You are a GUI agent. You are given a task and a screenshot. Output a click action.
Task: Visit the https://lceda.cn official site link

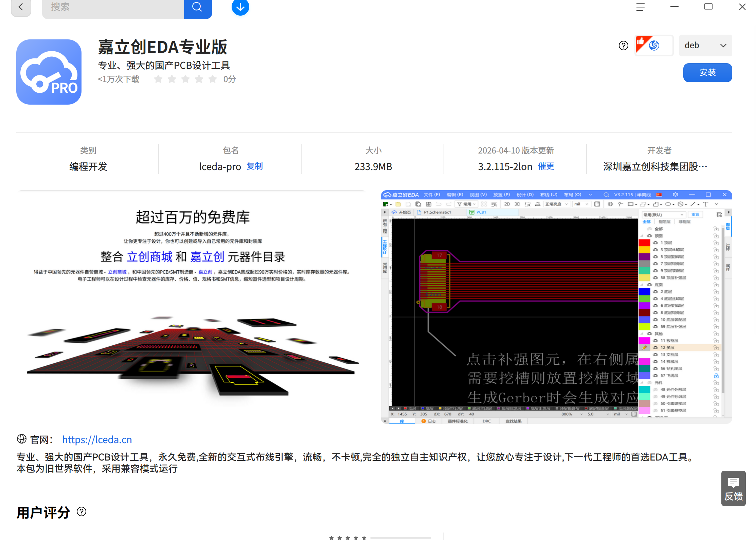pos(97,439)
